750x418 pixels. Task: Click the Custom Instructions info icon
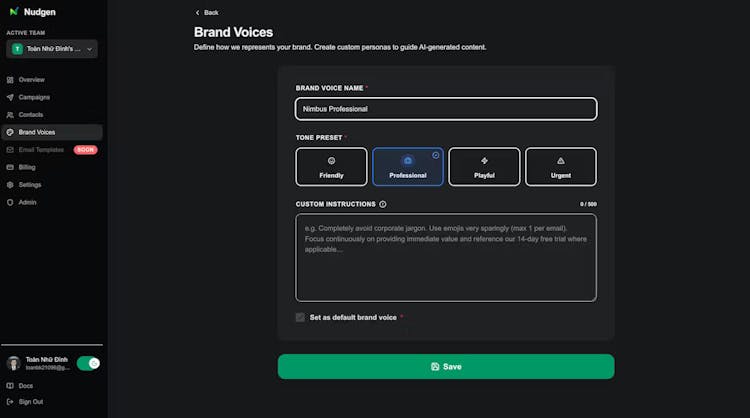(383, 204)
